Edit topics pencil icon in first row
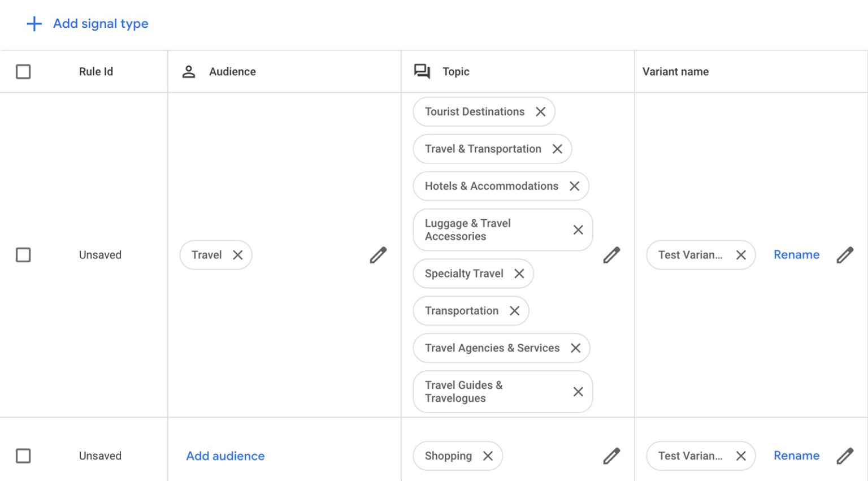The width and height of the screenshot is (868, 481). [611, 255]
